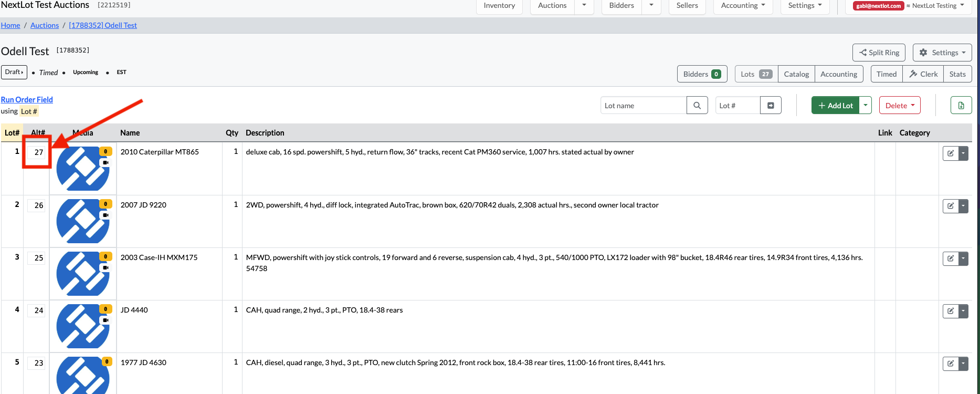
Task: Go to Auctions in top navbar
Action: click(x=552, y=5)
